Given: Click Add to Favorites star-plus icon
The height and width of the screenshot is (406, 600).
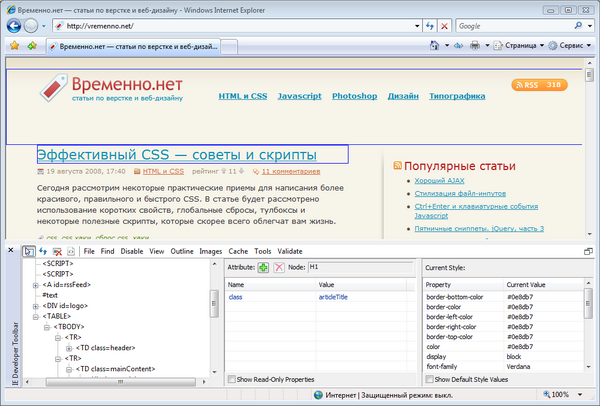Looking at the screenshot, I should [x=32, y=46].
